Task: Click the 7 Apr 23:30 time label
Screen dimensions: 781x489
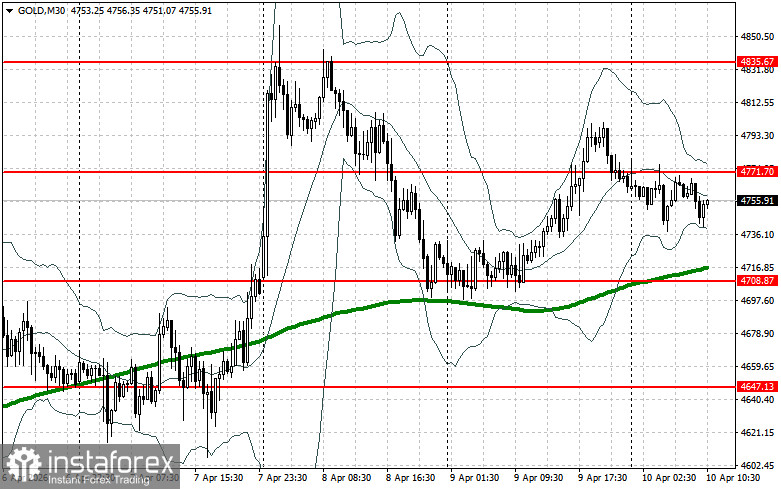Action: (282, 478)
